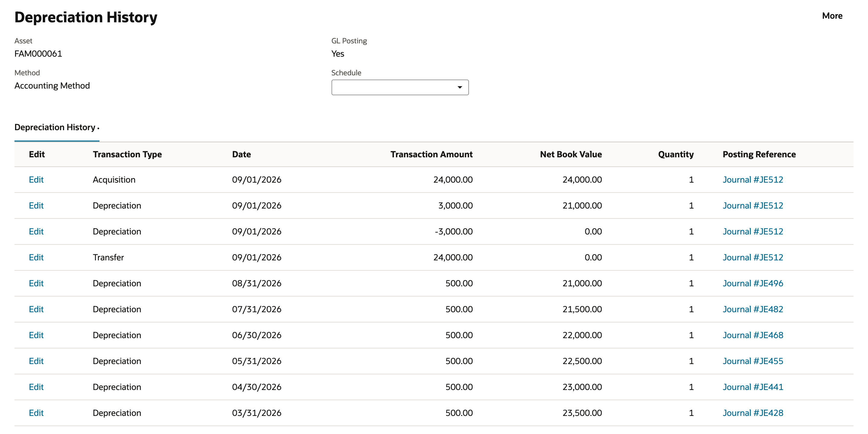Click the 22,500.00 net book value
This screenshot has height=434, width=868.
coord(582,361)
